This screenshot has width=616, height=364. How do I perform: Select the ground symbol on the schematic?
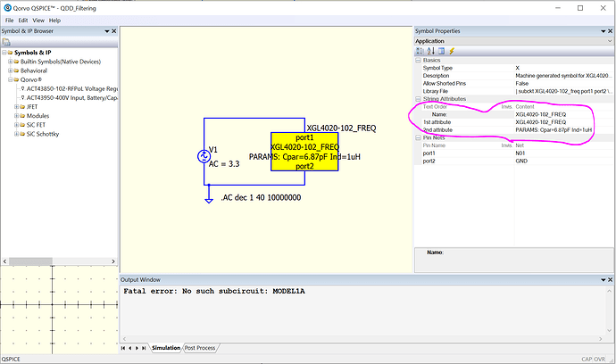209,199
